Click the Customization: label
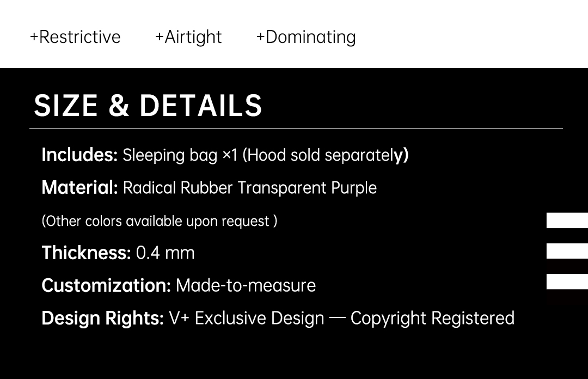 pyautogui.click(x=106, y=285)
